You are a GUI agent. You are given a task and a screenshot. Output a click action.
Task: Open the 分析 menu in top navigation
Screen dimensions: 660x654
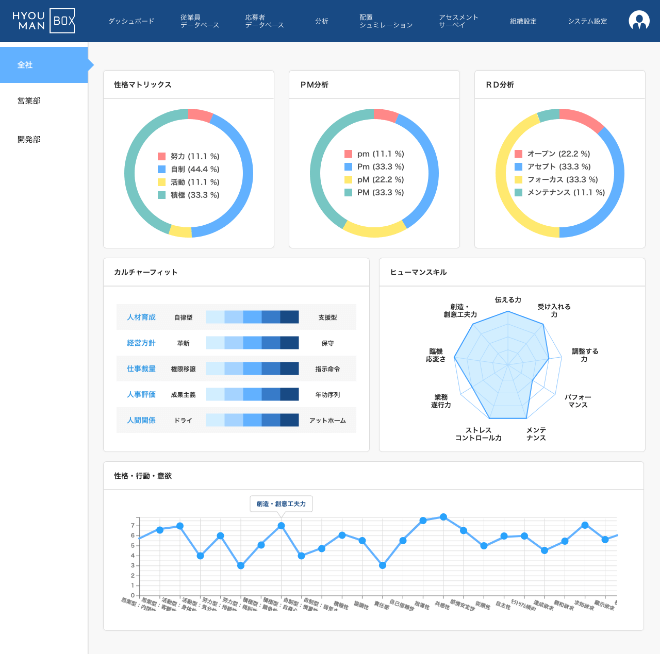321,21
